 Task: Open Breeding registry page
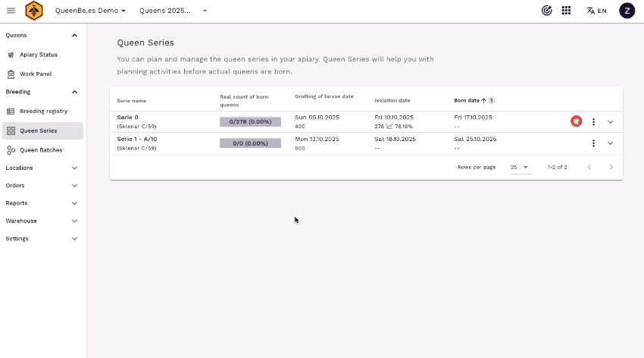pyautogui.click(x=43, y=111)
